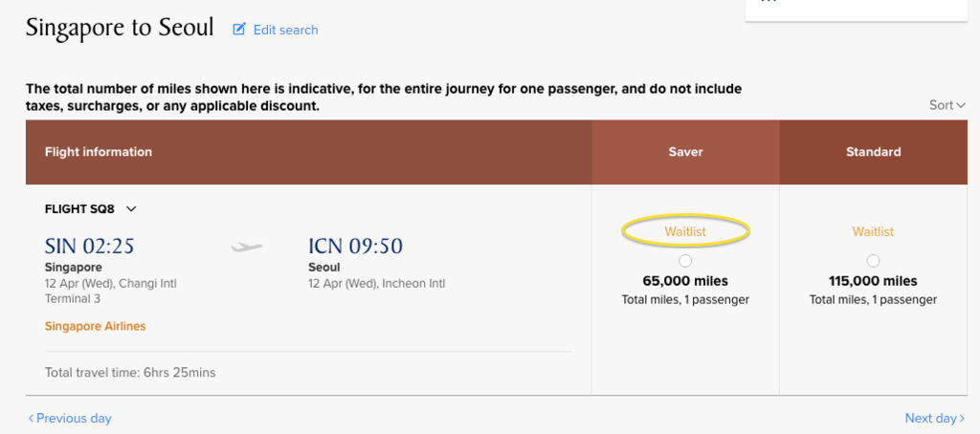Click the ICN 09:50 arrival time
Image resolution: width=980 pixels, height=434 pixels.
point(355,247)
